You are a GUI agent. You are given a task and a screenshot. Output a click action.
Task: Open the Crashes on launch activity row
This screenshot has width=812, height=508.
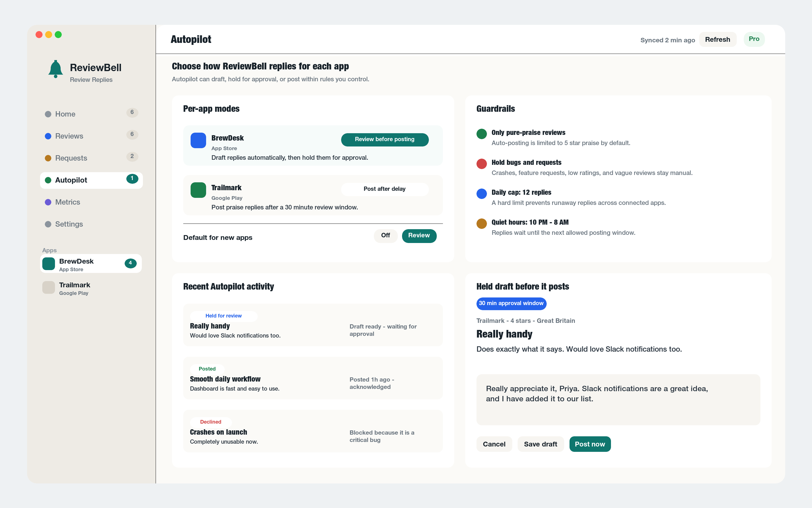(x=313, y=431)
